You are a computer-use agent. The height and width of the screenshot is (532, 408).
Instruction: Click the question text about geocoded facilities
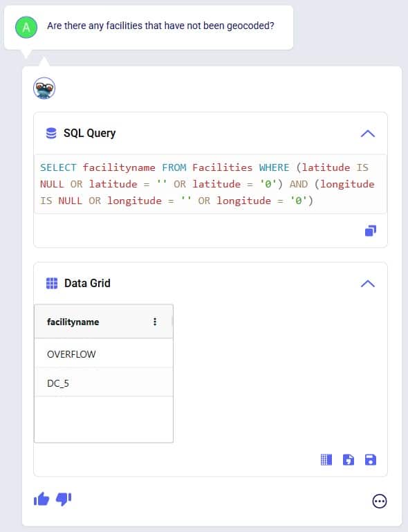coord(160,26)
